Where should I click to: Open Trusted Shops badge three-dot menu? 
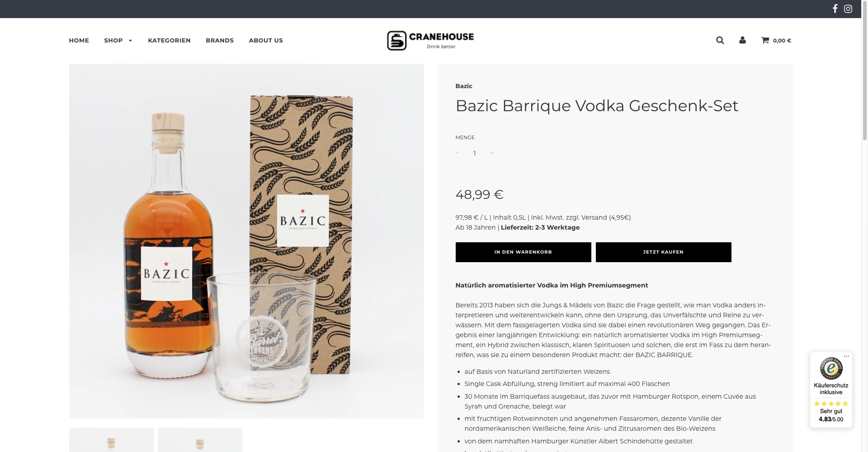(x=846, y=356)
